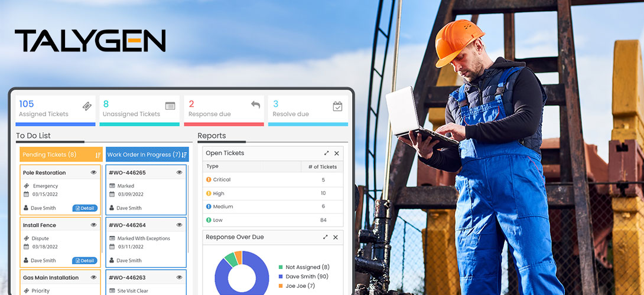Click the calendar icon beside 03/18/2022
This screenshot has width=644, height=295.
26,247
